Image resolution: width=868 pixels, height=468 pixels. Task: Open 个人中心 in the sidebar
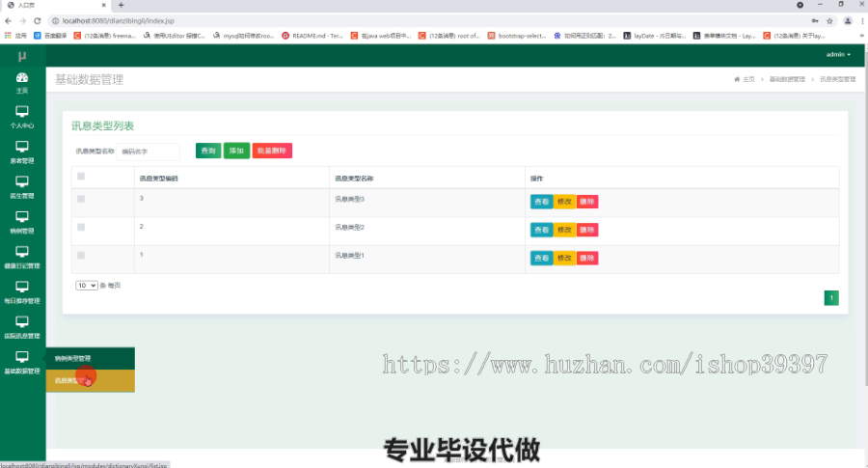click(22, 117)
